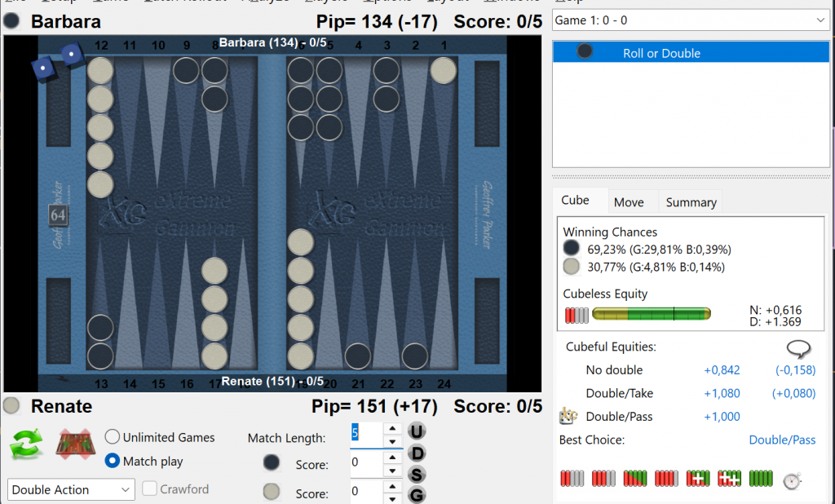Open the Double Action dropdown

pyautogui.click(x=72, y=489)
